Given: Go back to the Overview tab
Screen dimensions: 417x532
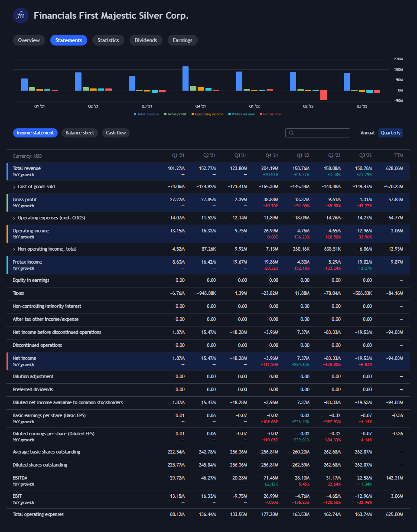Looking at the screenshot, I should click(x=29, y=40).
